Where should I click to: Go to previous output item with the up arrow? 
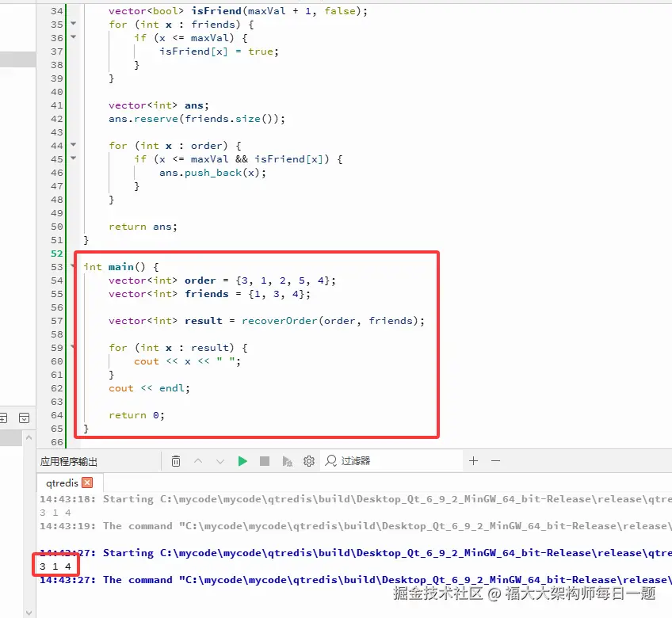coord(198,461)
